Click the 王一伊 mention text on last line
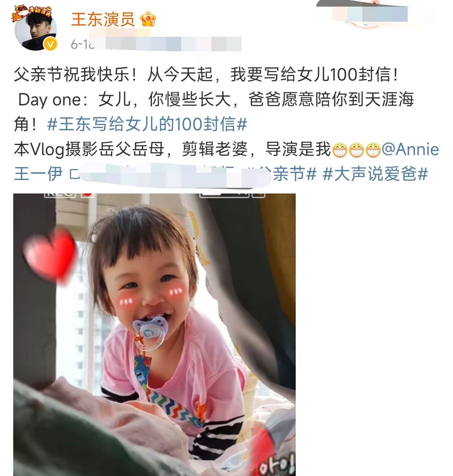Image resolution: width=453 pixels, height=476 pixels. (x=38, y=174)
